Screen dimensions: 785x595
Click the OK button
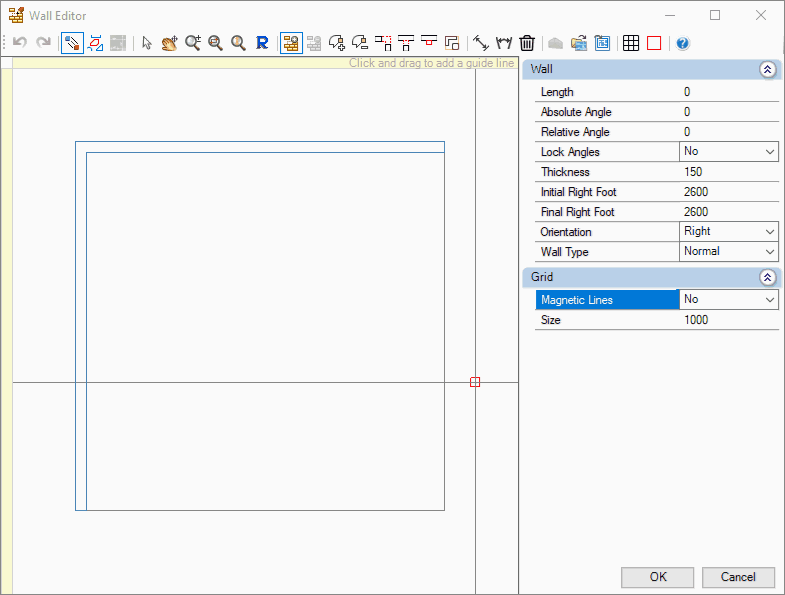657,577
